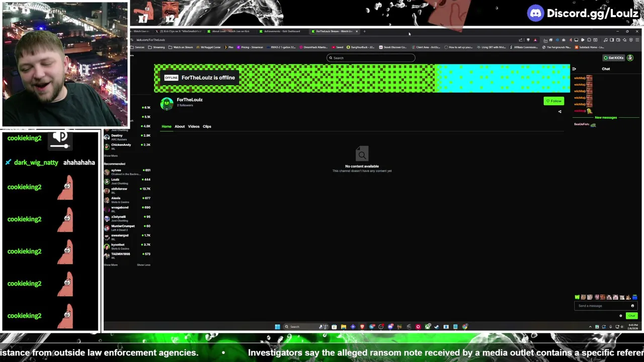The width and height of the screenshot is (644, 362).
Task: Open a new browser tab
Action: [365, 31]
